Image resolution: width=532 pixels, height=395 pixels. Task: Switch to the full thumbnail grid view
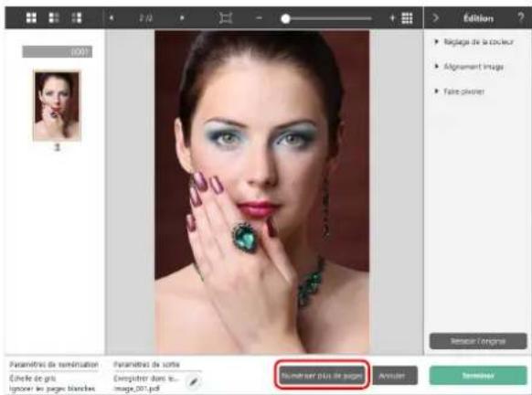point(31,18)
